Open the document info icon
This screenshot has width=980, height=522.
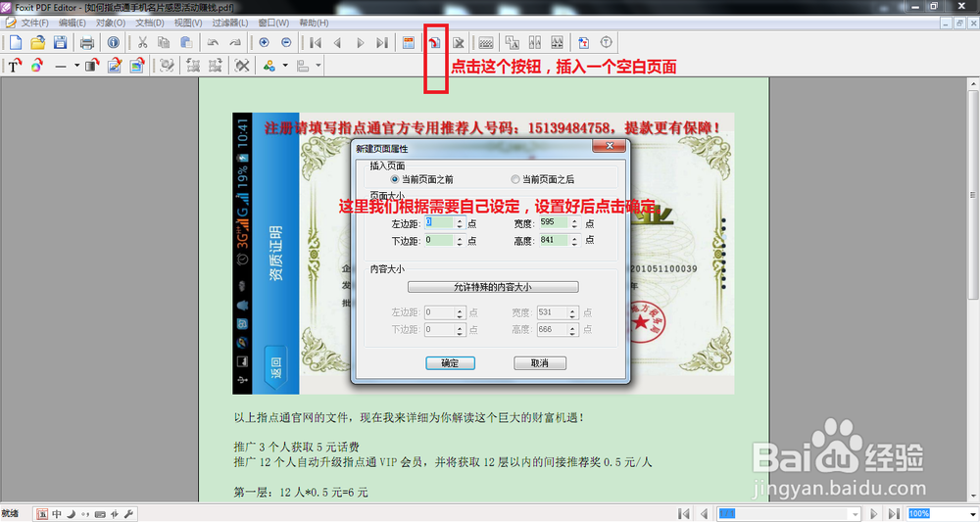113,42
